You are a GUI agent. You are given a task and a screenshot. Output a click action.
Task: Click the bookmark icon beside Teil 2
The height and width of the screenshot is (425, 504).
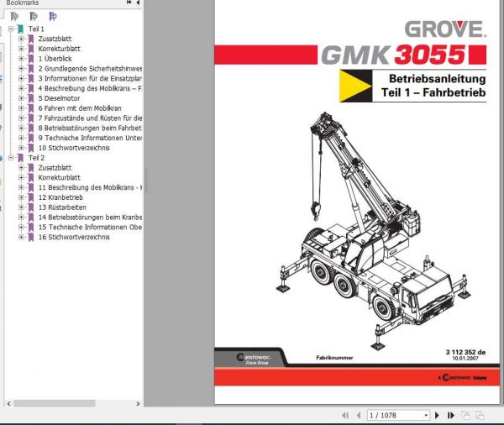click(x=21, y=158)
